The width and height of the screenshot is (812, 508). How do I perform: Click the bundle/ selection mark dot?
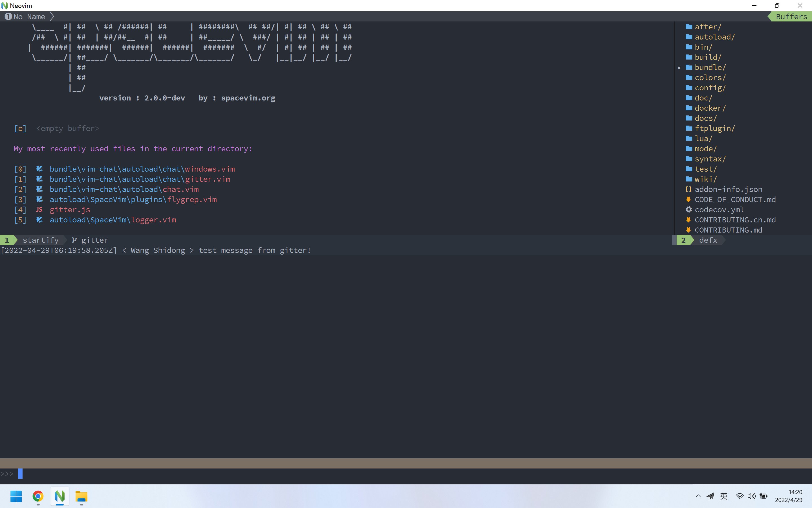(679, 68)
